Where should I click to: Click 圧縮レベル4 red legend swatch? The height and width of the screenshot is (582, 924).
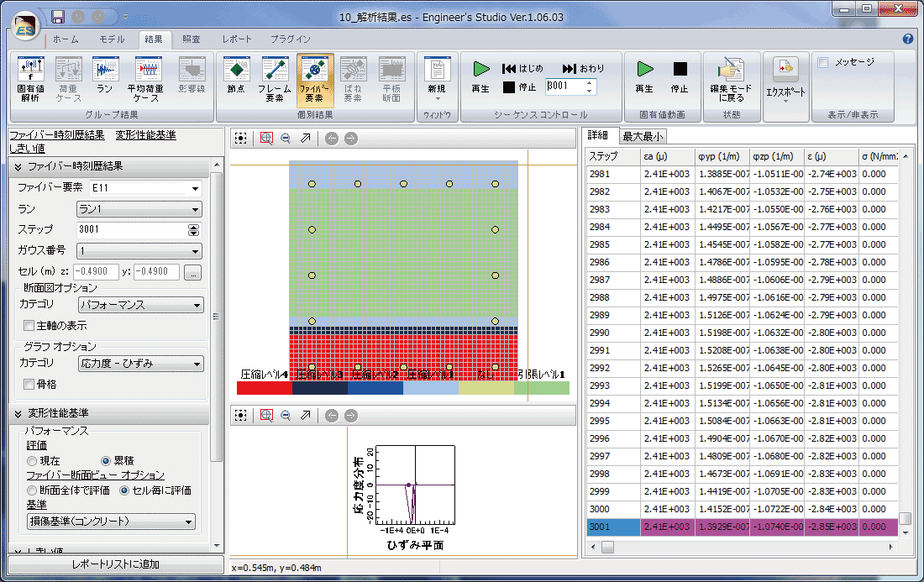tap(264, 388)
